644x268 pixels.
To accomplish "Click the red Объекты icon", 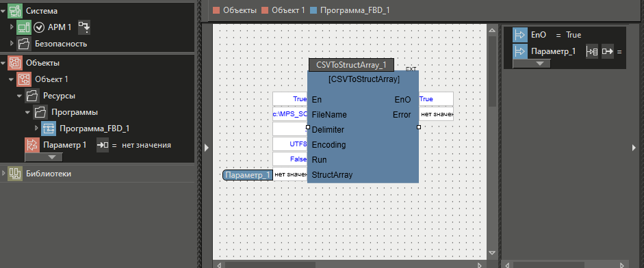I will pyautogui.click(x=16, y=63).
